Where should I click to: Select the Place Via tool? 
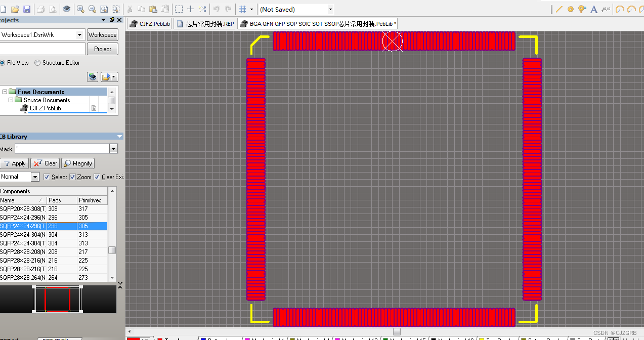pyautogui.click(x=582, y=9)
